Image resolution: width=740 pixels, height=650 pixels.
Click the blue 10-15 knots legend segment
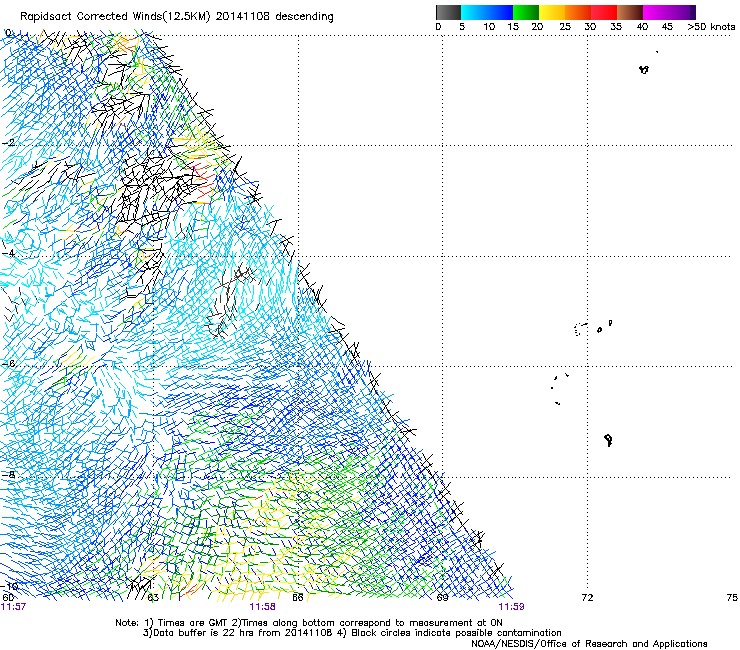click(x=500, y=12)
